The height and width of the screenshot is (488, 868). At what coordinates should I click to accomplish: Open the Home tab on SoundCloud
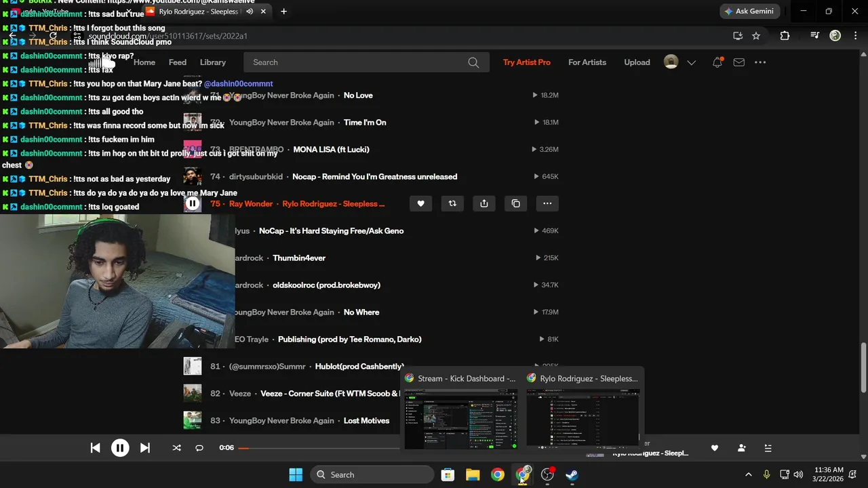pyautogui.click(x=144, y=62)
